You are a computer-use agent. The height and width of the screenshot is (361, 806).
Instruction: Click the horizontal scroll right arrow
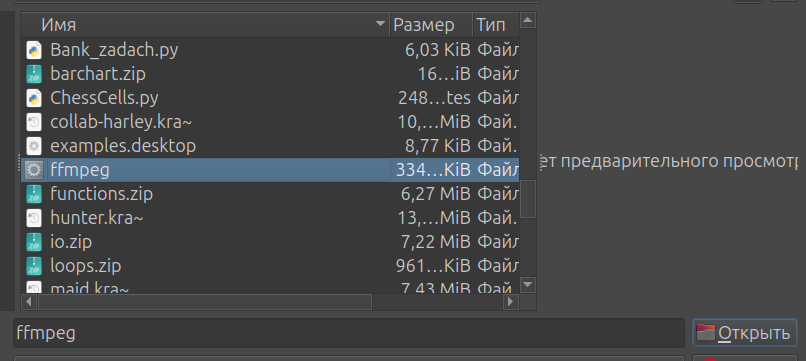click(x=510, y=302)
